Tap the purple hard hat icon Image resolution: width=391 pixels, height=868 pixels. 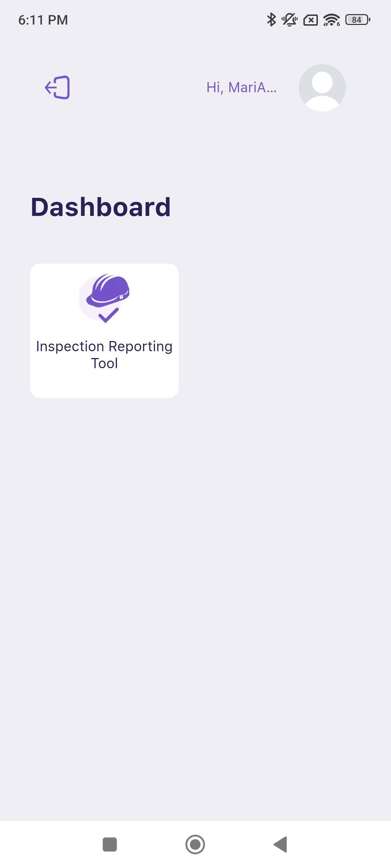pos(108,290)
